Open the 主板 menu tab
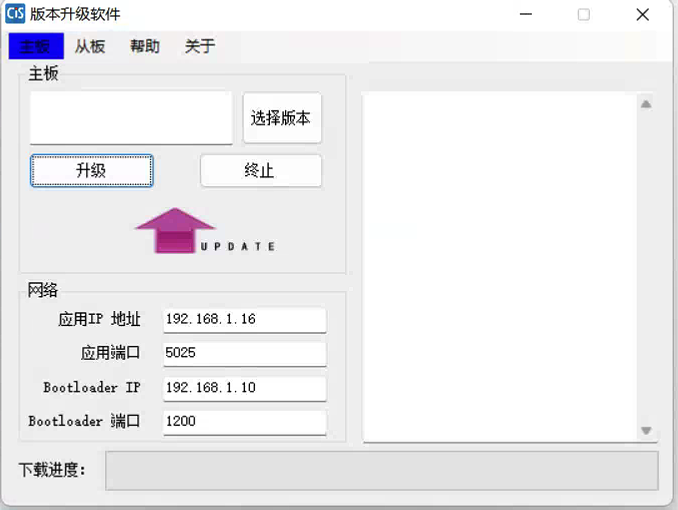 (35, 46)
